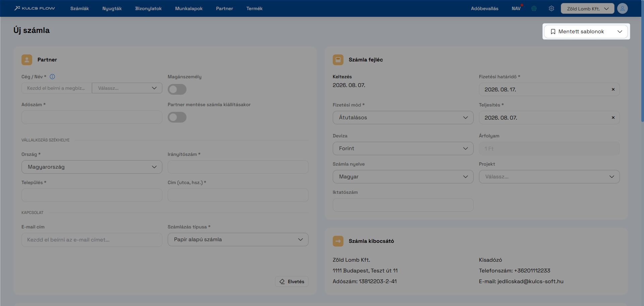
Task: Click the Fizetési határidő date field
Action: click(x=549, y=89)
